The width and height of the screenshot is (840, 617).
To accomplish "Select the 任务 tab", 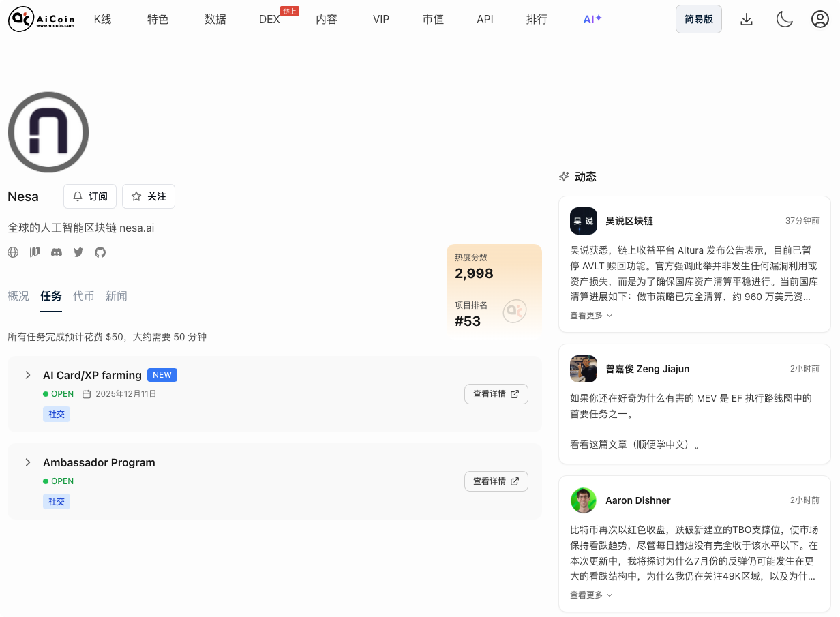I will 51,296.
